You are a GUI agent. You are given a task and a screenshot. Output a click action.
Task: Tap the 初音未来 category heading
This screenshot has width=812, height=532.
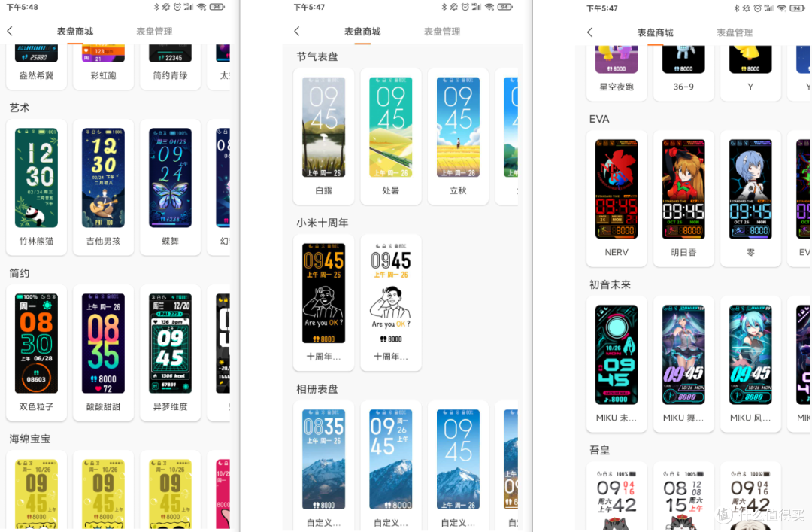610,284
